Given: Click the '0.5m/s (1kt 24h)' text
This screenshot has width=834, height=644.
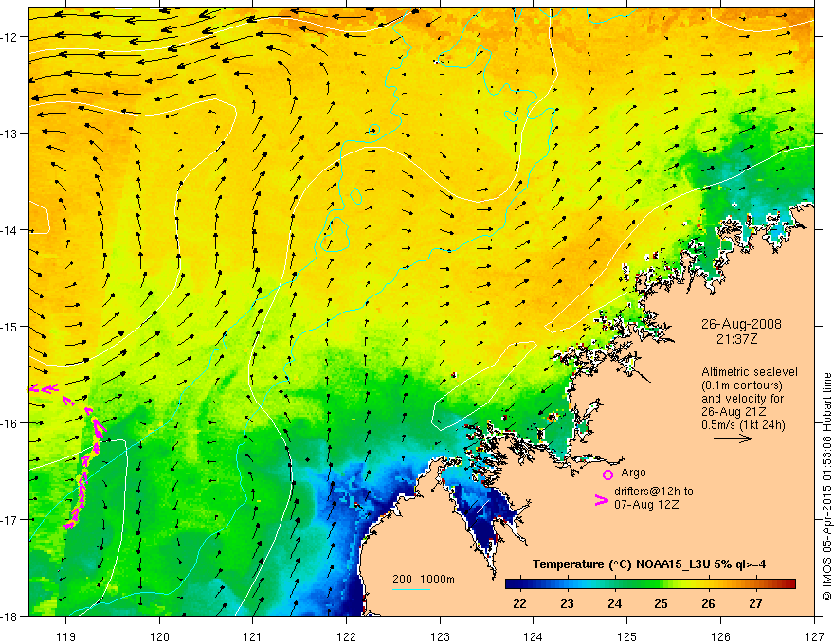Looking at the screenshot, I should 744,425.
